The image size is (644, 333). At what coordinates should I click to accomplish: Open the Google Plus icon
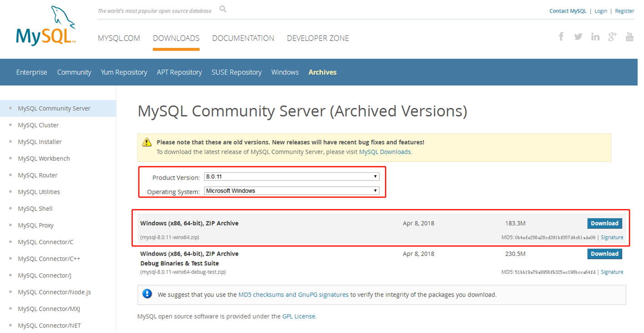[613, 36]
